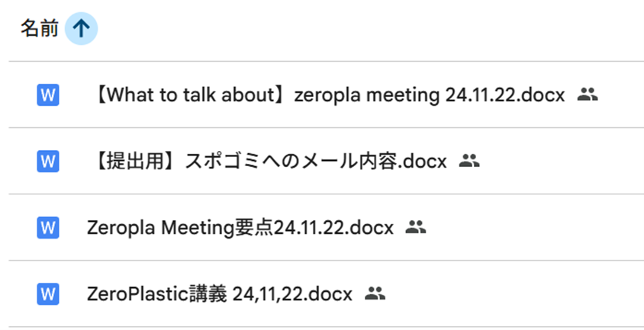Toggle the ascending sort arrow next to 名前

click(x=82, y=29)
